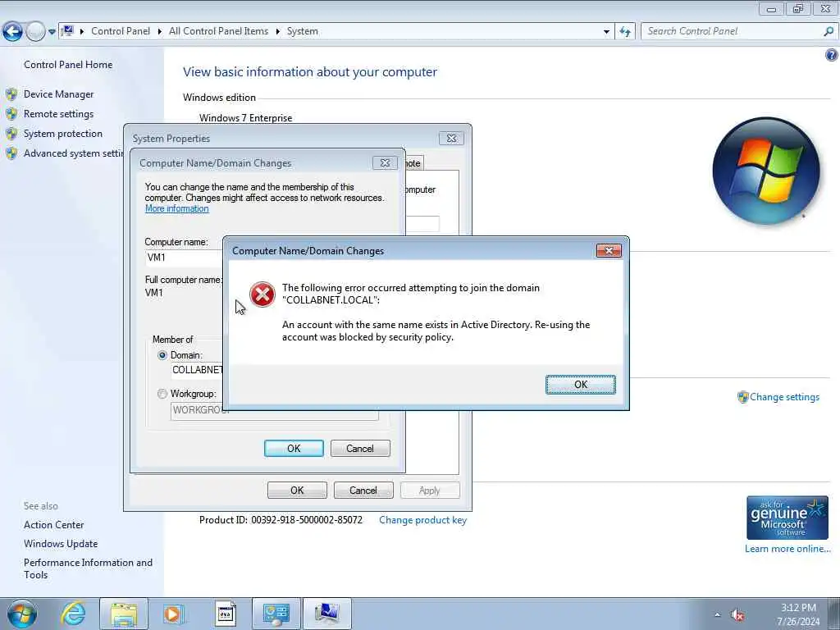Show hidden system tray icons arrow
The image size is (840, 630).
[x=717, y=615]
